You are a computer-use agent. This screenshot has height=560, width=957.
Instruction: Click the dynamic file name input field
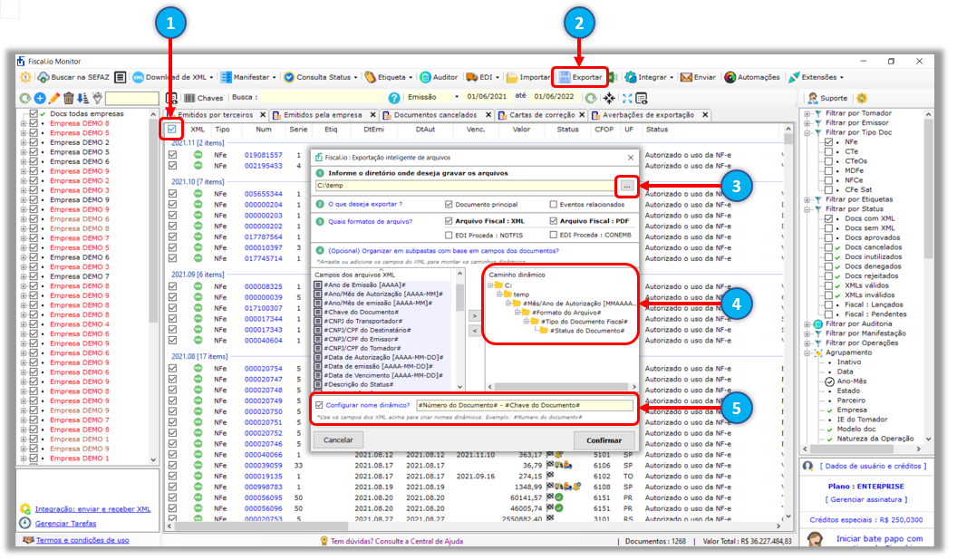coord(525,405)
